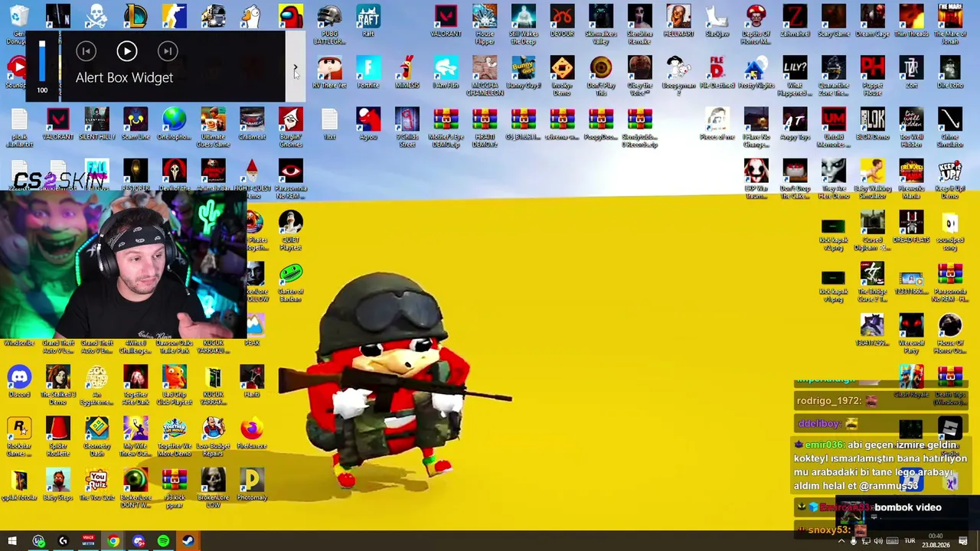
Task: Open the Zort game shortcut
Action: (x=911, y=73)
